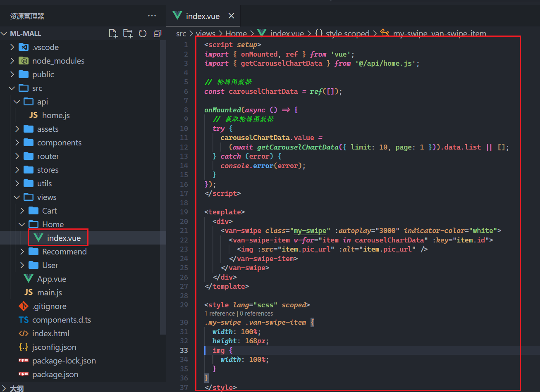The image size is (540, 392).
Task: Click the JS icon of main.js
Action: tap(29, 292)
